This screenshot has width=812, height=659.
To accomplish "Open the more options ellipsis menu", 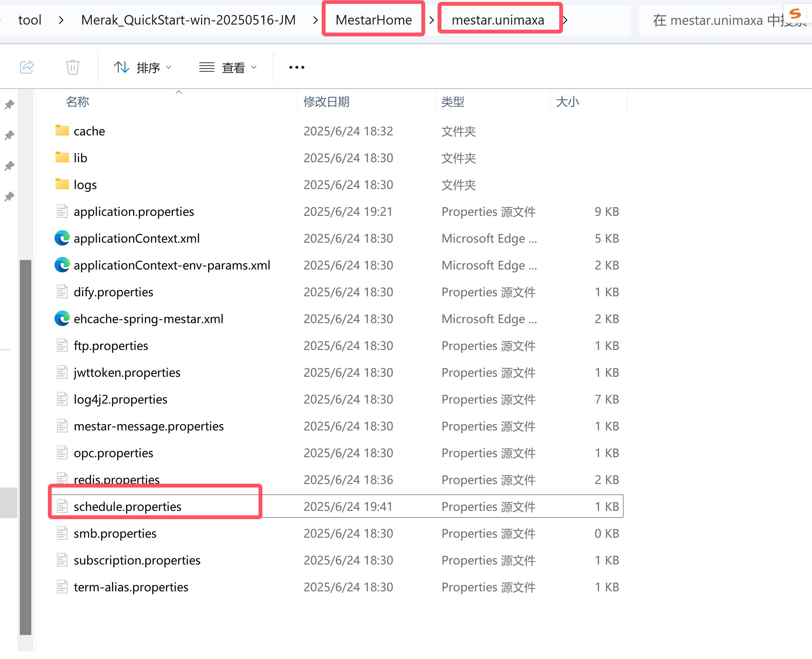I will click(x=296, y=67).
